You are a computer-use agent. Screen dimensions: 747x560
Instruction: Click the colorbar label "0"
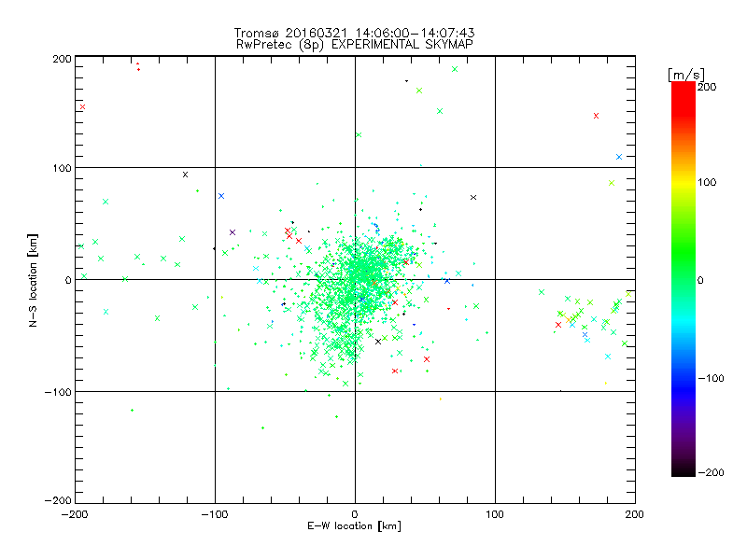point(699,281)
